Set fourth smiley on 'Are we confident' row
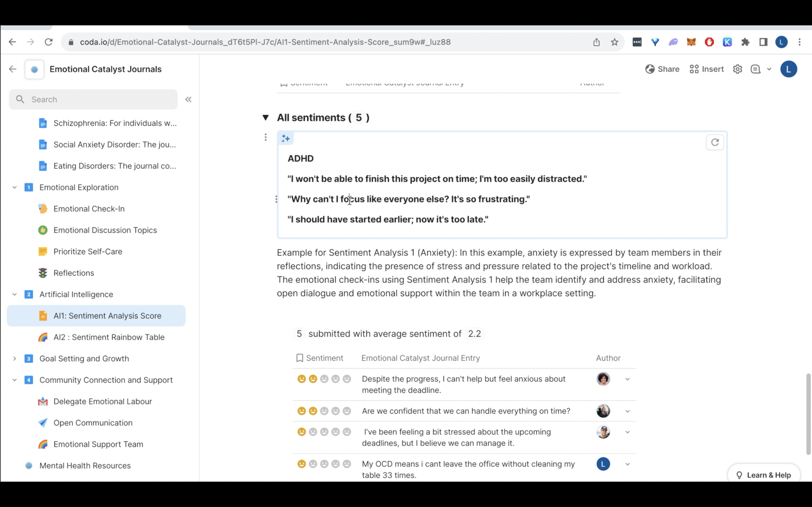The image size is (812, 507). point(335,411)
